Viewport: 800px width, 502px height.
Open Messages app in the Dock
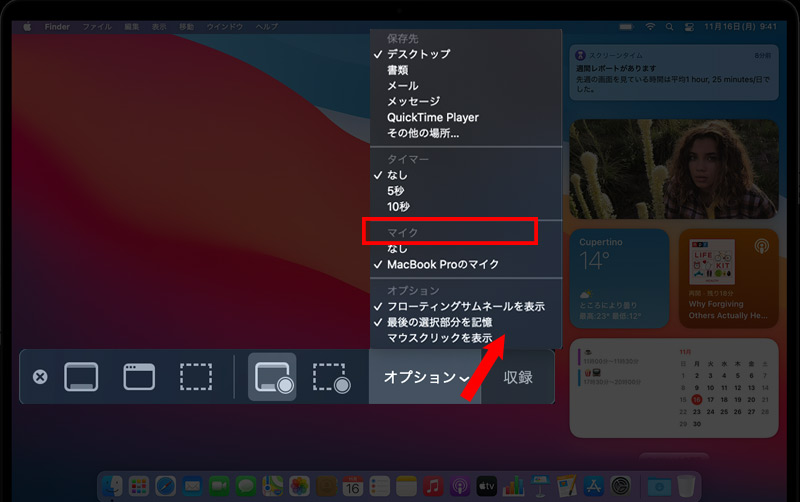[x=246, y=486]
